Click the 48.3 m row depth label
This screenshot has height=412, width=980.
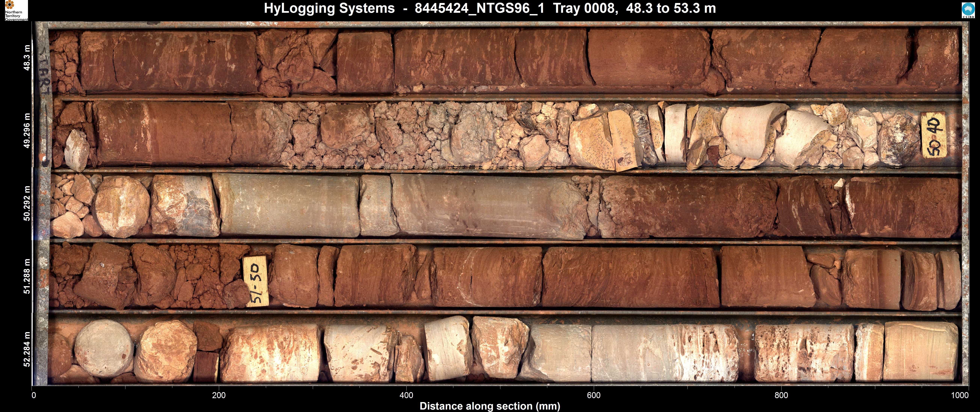(27, 58)
